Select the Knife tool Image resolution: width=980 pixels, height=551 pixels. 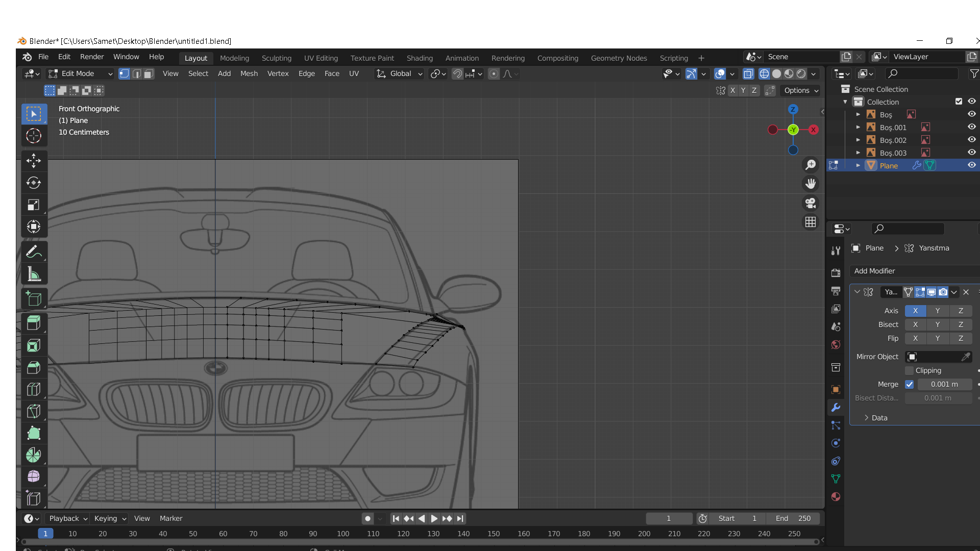coord(34,411)
